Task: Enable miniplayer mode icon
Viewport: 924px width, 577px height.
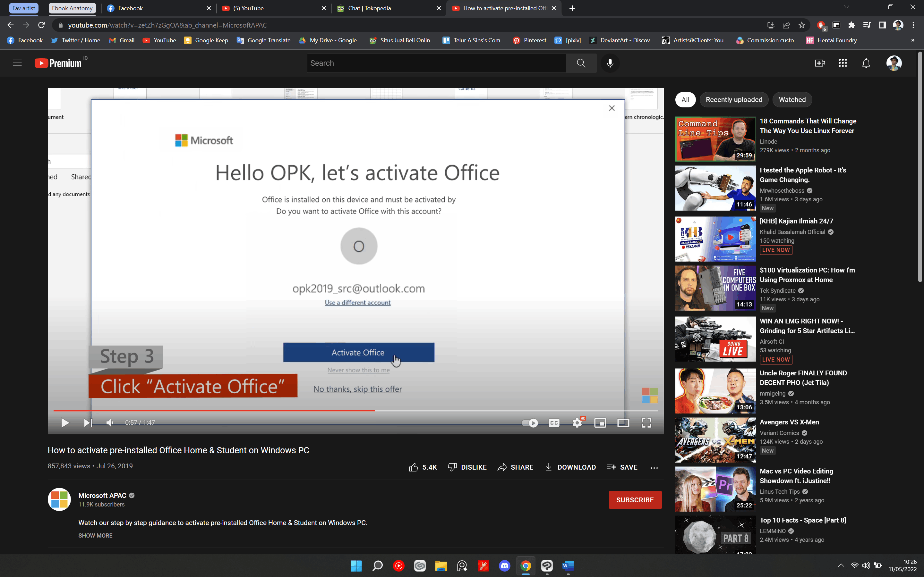Action: point(600,422)
